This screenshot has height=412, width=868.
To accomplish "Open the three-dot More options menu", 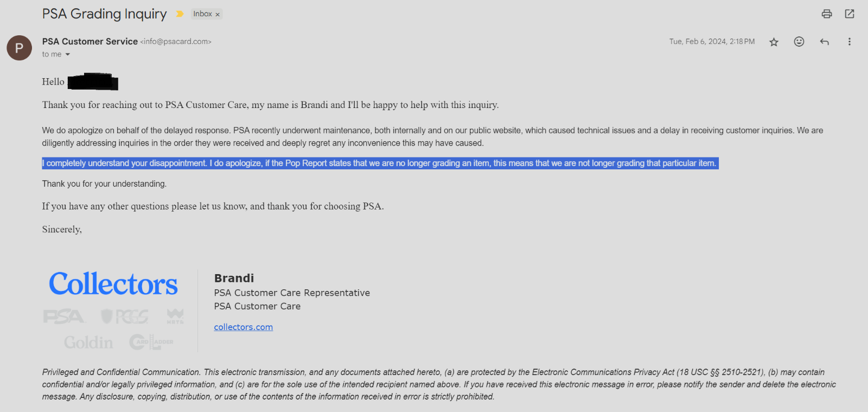I will [850, 42].
